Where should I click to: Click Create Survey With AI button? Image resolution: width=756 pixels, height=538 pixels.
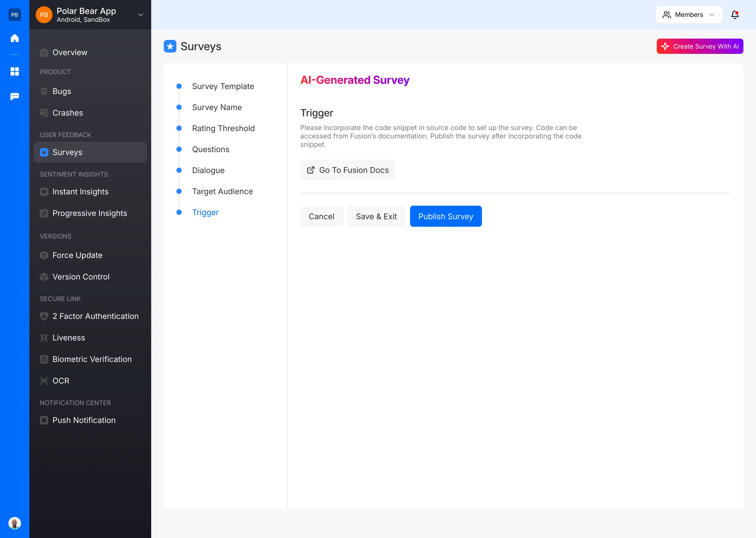pos(700,46)
